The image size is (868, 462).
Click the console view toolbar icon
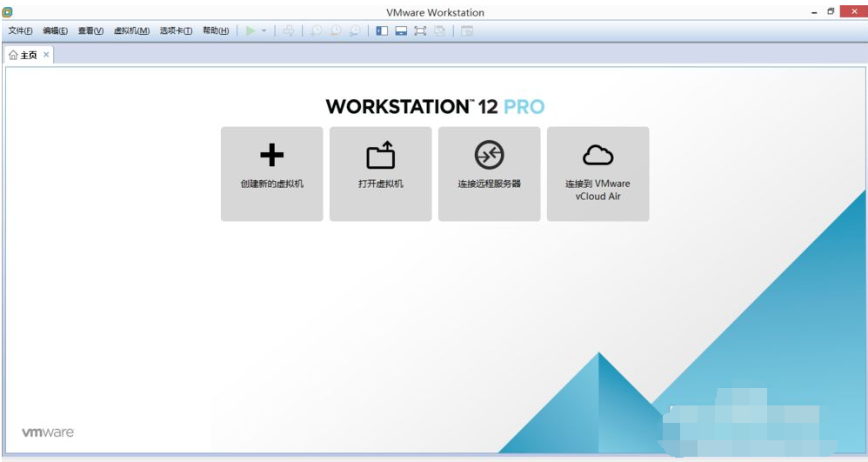(x=467, y=30)
